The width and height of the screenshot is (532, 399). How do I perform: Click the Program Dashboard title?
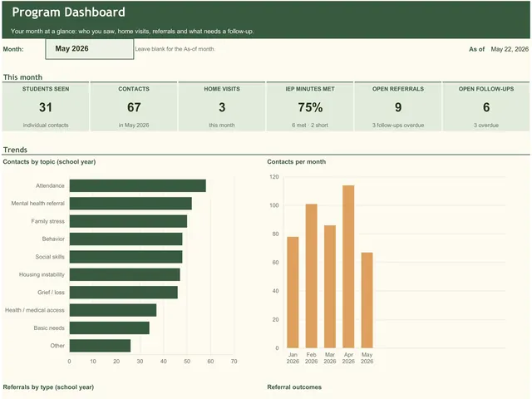pos(68,12)
